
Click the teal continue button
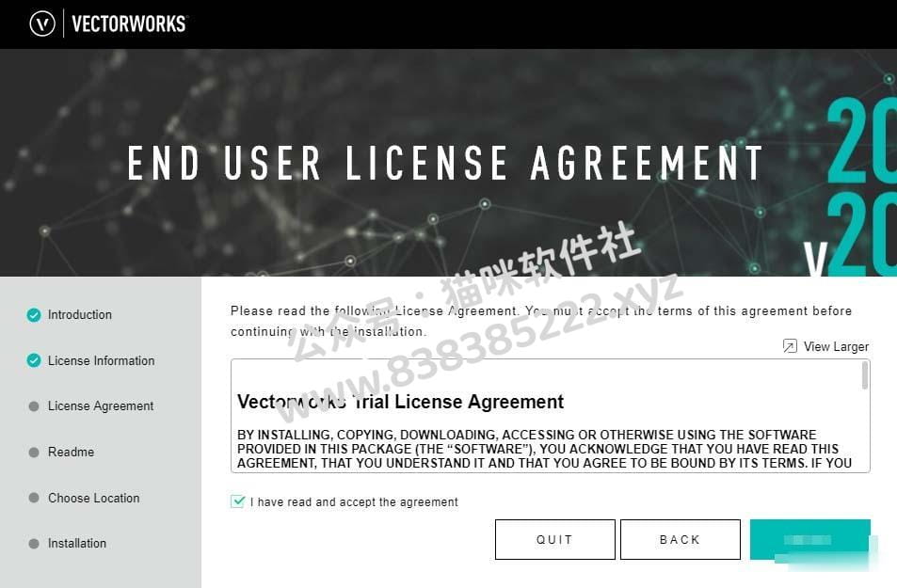point(810,539)
